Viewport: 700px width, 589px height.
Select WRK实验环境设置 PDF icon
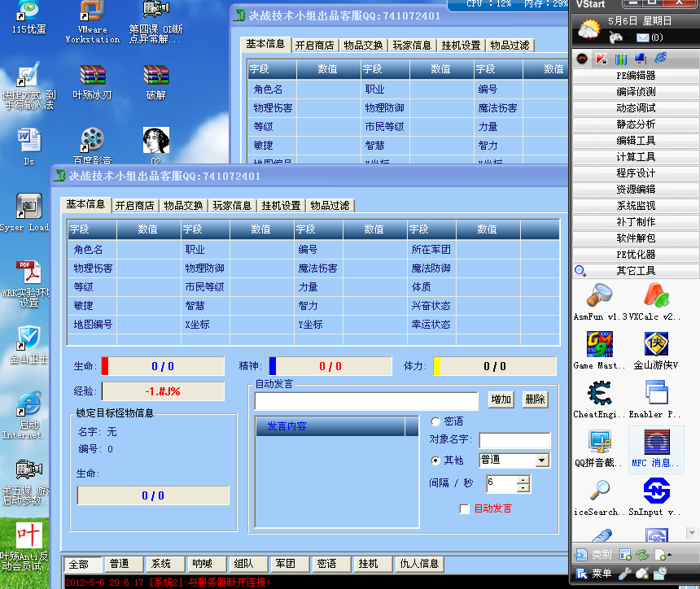pyautogui.click(x=29, y=273)
